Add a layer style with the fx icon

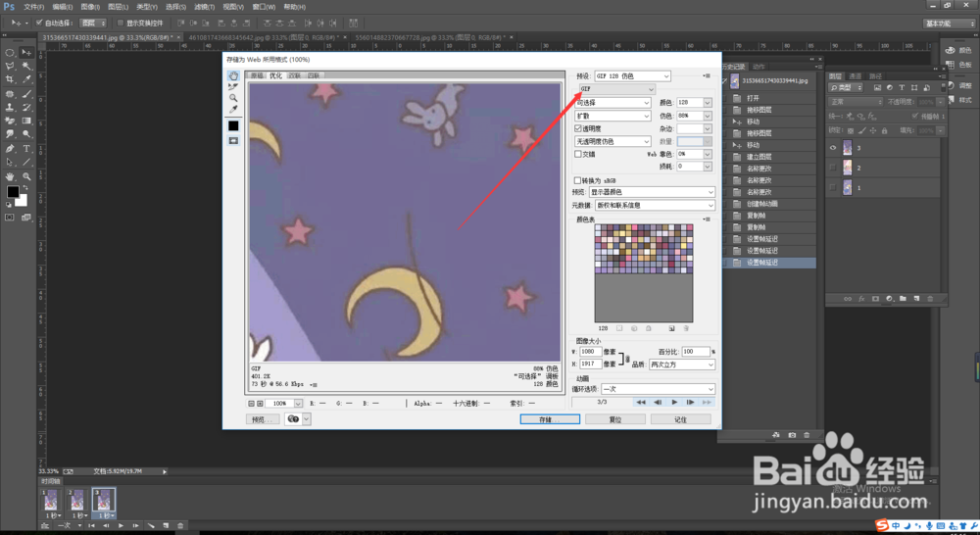861,299
